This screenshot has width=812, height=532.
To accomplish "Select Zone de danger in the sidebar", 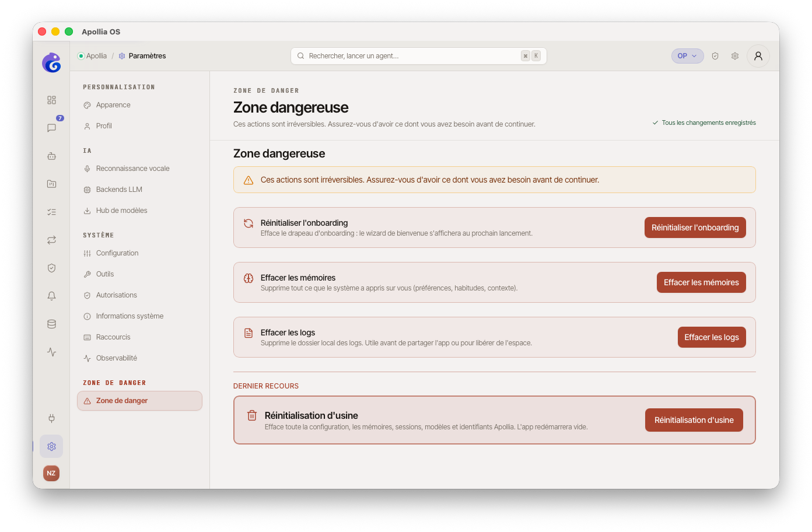I will 139,401.
